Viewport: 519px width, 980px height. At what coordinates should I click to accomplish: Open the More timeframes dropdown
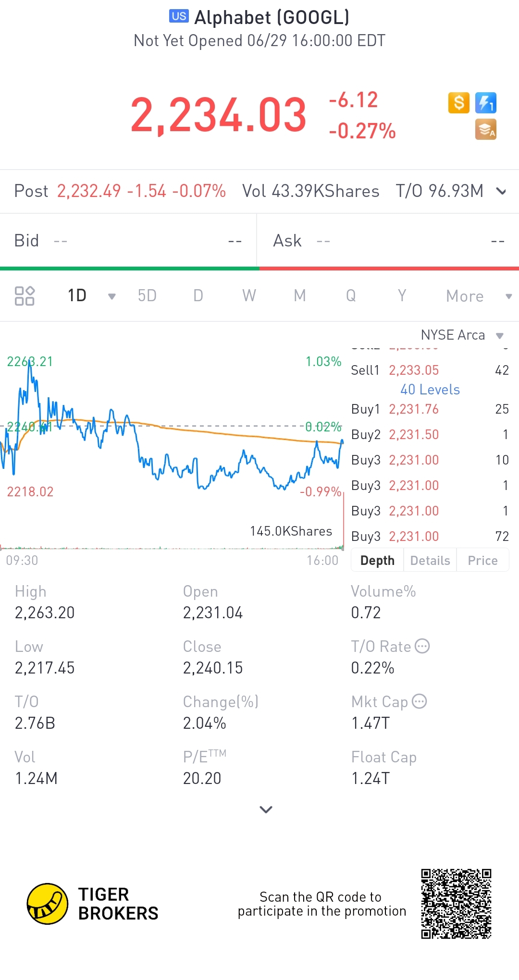tap(479, 296)
